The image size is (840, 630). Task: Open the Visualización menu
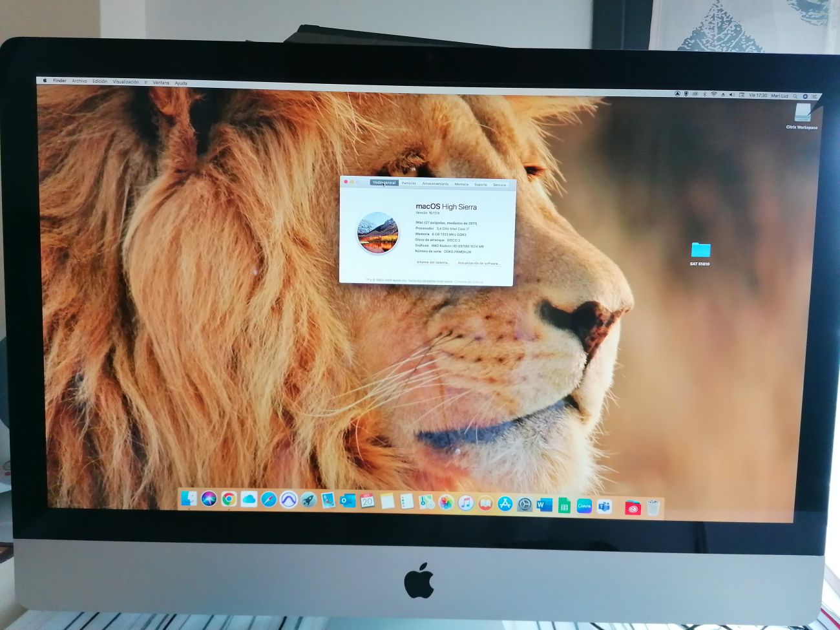125,82
